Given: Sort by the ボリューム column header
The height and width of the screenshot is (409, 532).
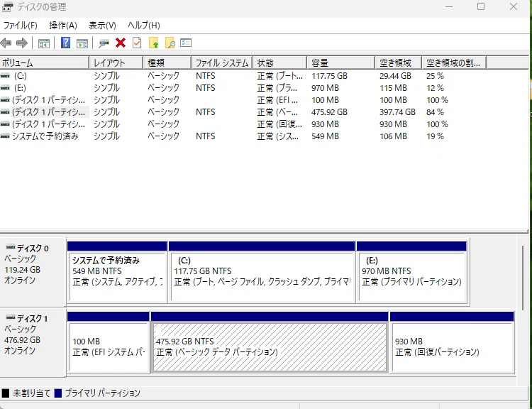Looking at the screenshot, I should pos(45,63).
